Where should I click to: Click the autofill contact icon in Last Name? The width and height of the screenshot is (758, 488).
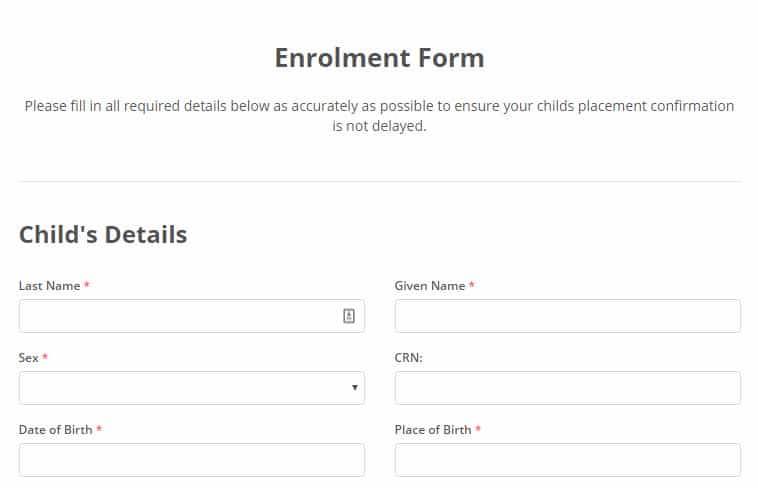[x=349, y=316]
